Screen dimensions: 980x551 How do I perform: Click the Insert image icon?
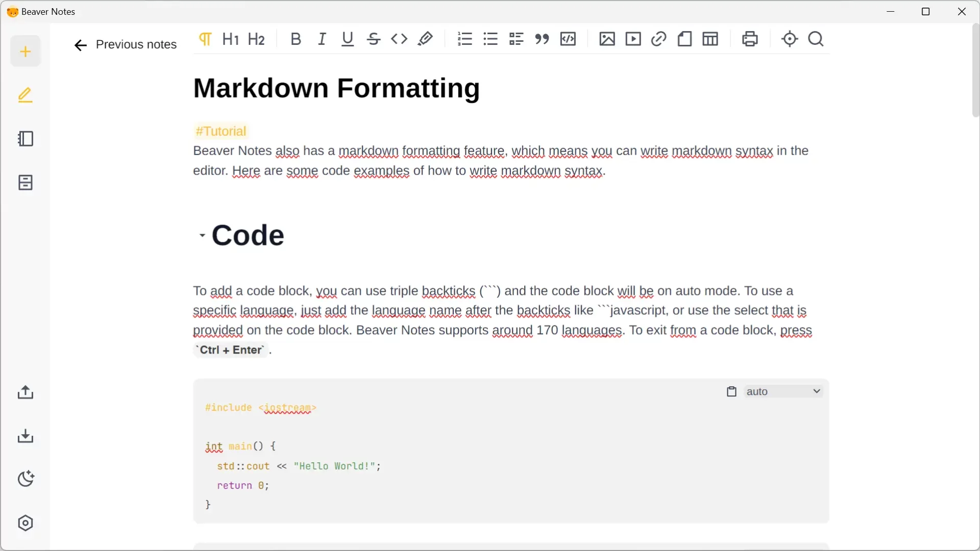coord(606,38)
